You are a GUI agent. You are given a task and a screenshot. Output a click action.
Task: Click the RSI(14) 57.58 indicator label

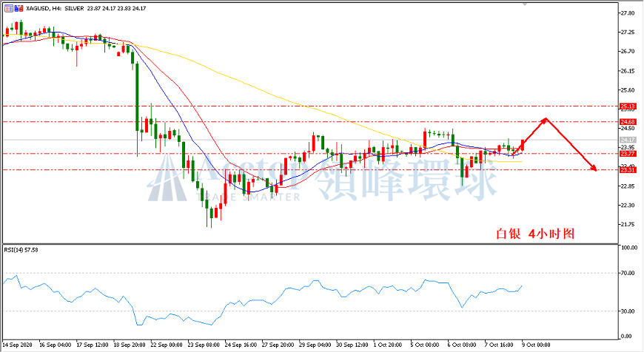click(21, 249)
